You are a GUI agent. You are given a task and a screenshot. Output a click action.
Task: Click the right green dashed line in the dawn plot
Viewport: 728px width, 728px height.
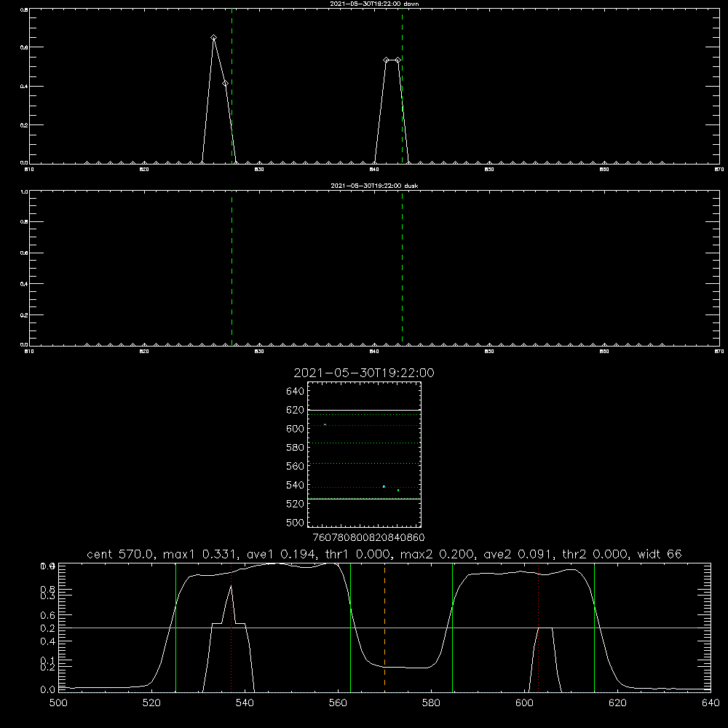click(x=402, y=86)
